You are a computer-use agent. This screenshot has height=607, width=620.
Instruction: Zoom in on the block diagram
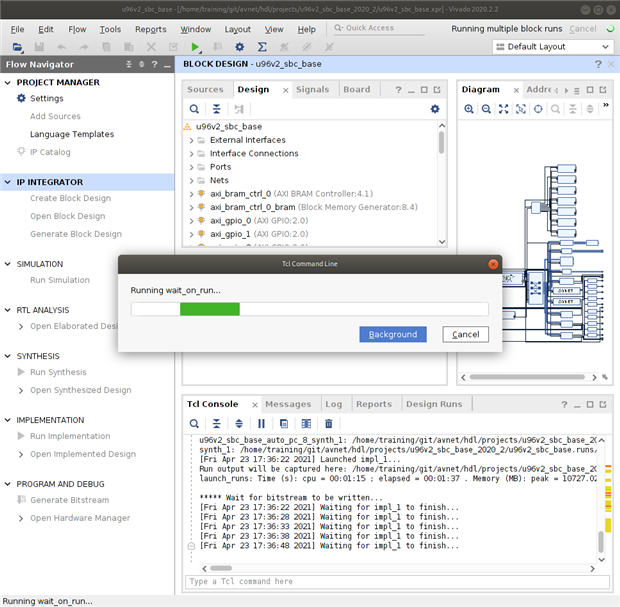(469, 109)
